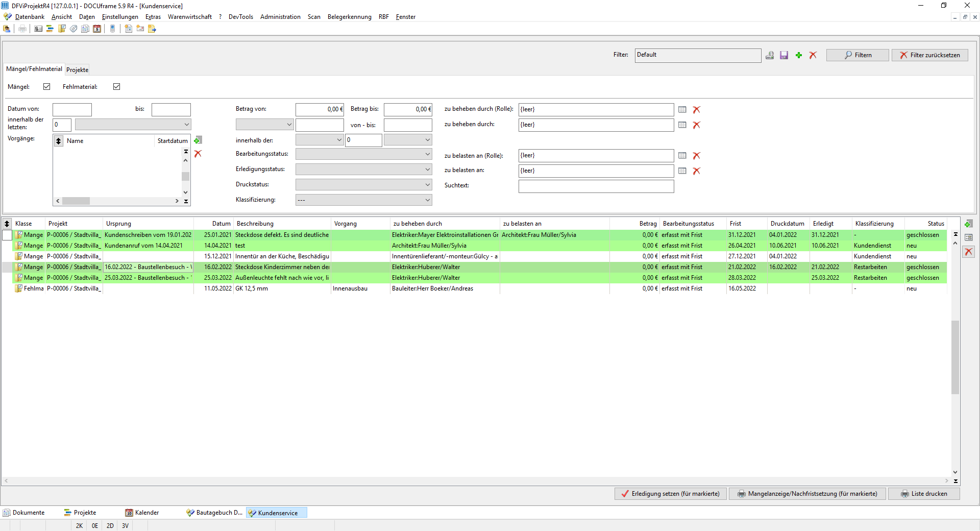Delete the filter with red X beside plus

(x=813, y=55)
